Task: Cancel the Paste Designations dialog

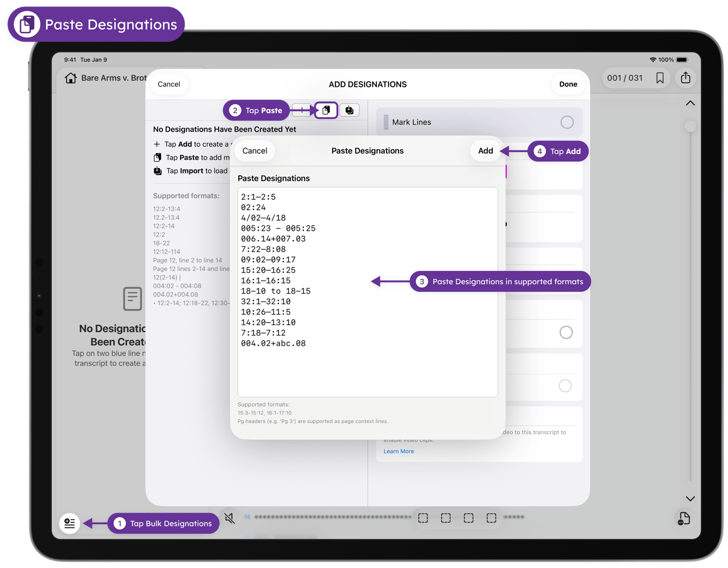Action: (x=255, y=151)
